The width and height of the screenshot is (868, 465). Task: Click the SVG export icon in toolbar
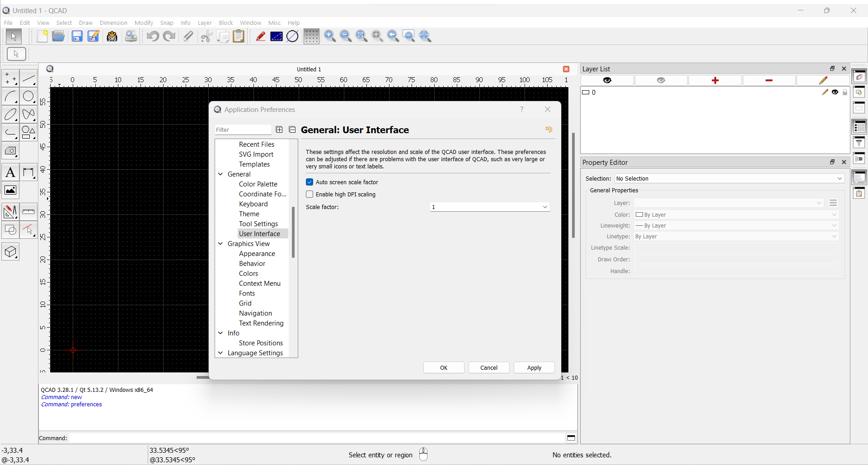(x=112, y=36)
